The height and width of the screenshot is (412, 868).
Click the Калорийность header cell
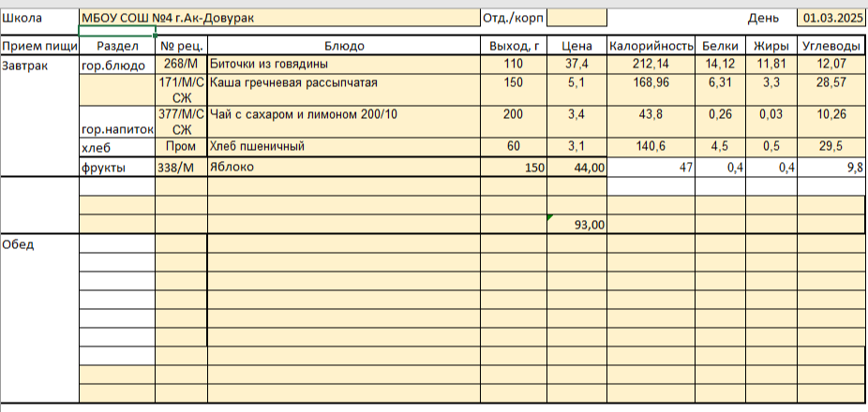coord(651,46)
